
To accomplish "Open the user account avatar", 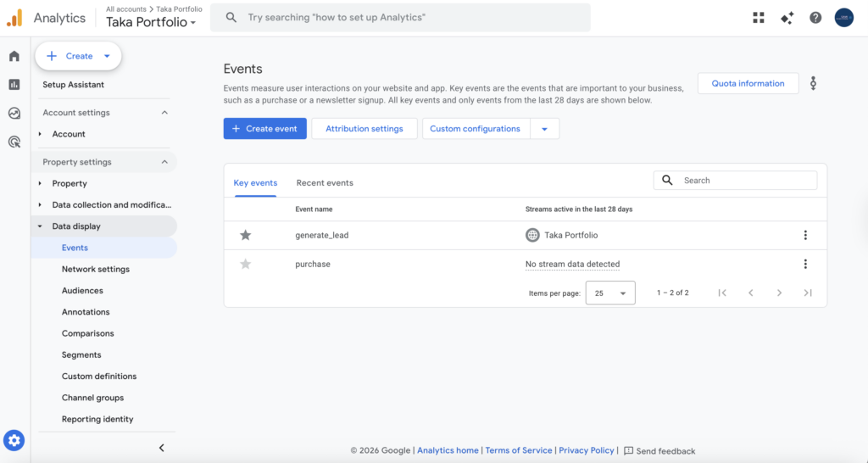I will pyautogui.click(x=843, y=18).
